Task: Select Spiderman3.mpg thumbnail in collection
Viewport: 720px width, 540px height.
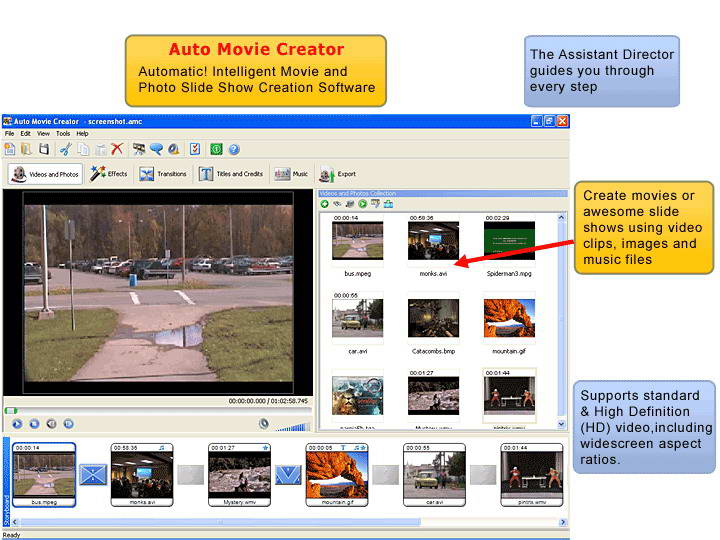Action: 509,241
